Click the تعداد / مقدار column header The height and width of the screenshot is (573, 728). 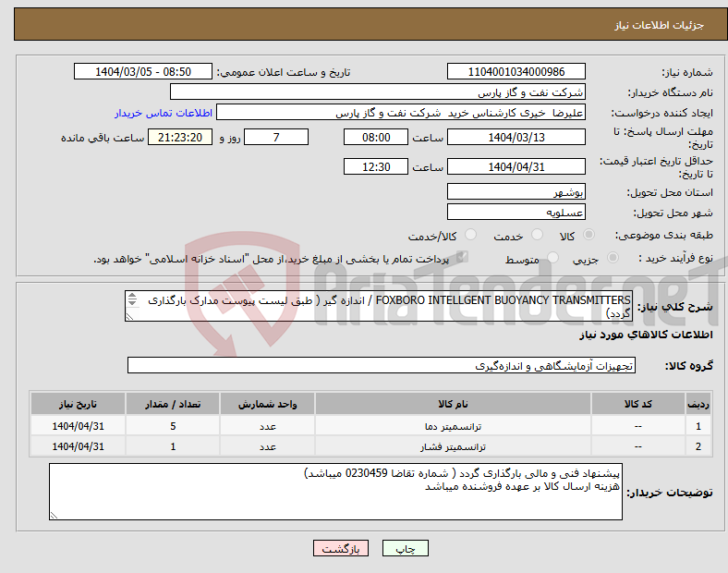(173, 404)
